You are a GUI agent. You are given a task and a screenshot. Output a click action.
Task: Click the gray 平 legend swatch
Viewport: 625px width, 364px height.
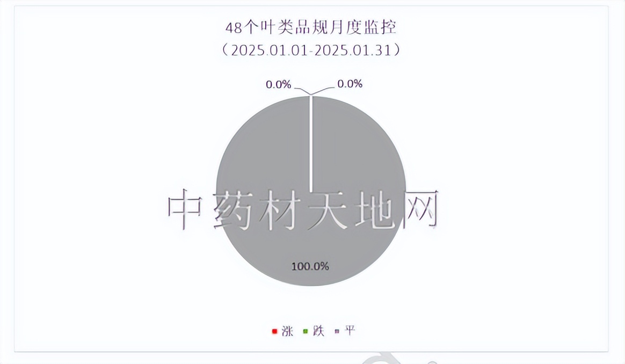tap(337, 331)
